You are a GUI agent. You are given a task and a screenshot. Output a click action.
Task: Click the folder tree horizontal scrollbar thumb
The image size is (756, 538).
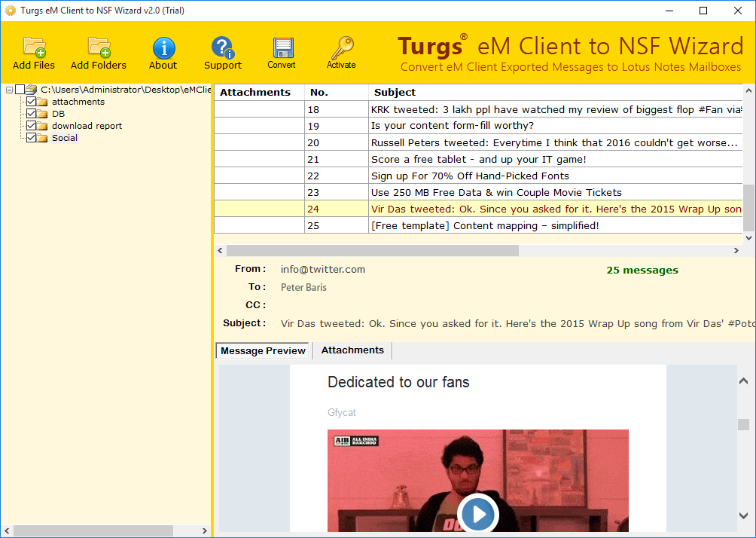(93, 530)
